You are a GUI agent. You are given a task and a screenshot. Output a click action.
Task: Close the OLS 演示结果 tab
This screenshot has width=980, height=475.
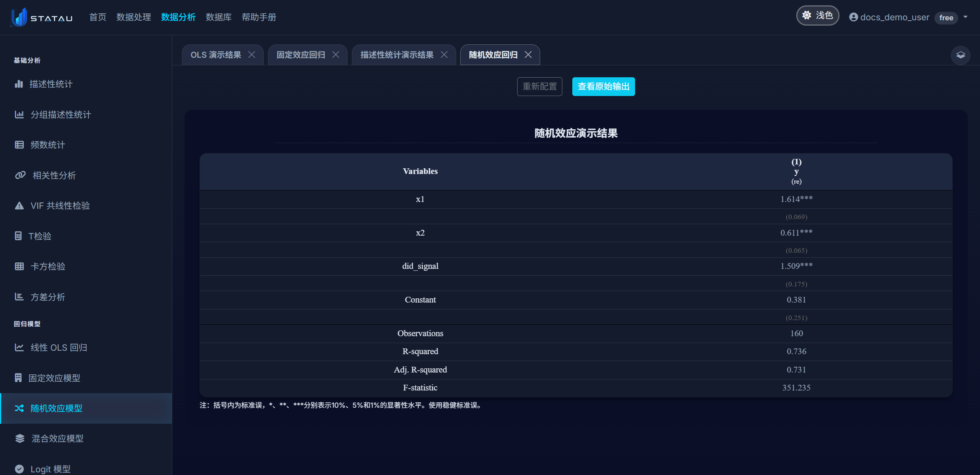click(x=252, y=55)
